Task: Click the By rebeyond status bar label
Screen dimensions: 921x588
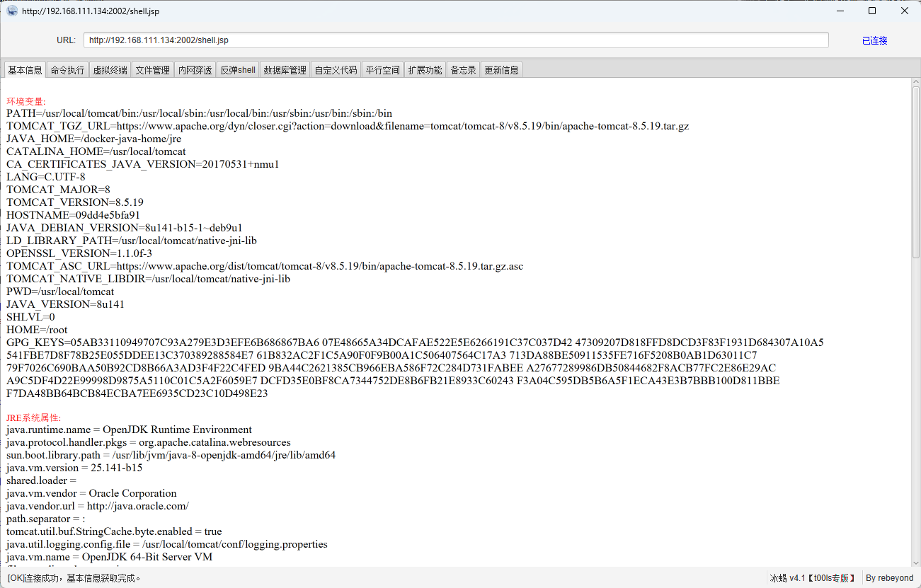Action: 889,578
